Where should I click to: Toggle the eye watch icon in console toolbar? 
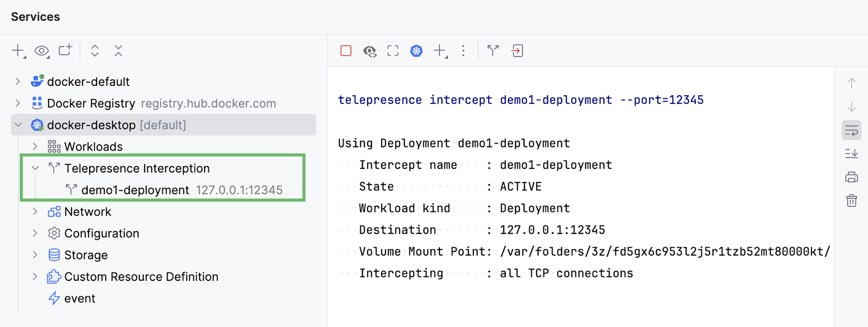(x=369, y=51)
